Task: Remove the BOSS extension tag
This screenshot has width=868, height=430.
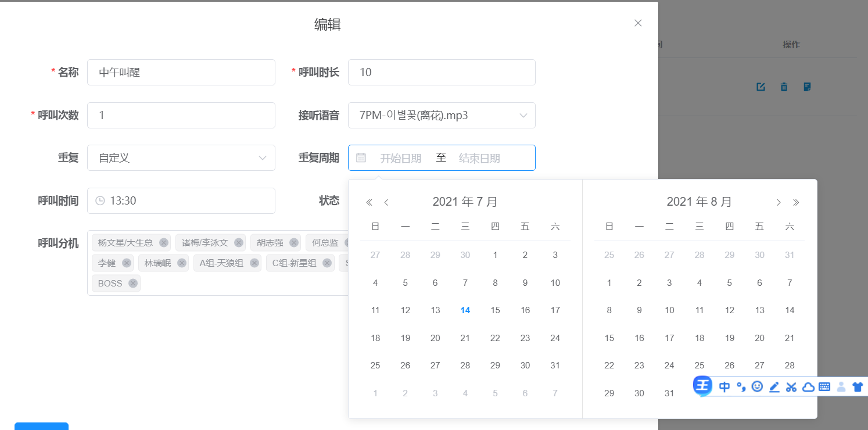Action: [x=133, y=284]
